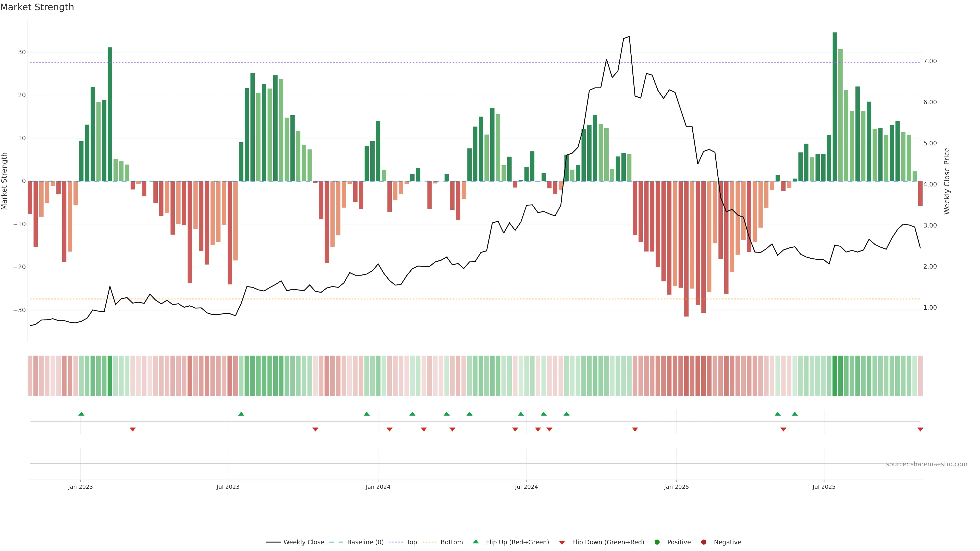Viewport: 980px width, 551px height.
Task: Click the Jul 2025 x-axis label
Action: pos(824,487)
